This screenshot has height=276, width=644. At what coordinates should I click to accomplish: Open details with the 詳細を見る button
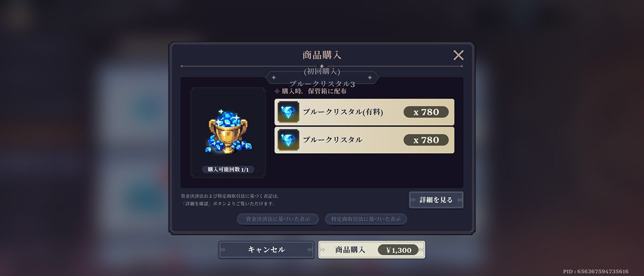(x=436, y=200)
